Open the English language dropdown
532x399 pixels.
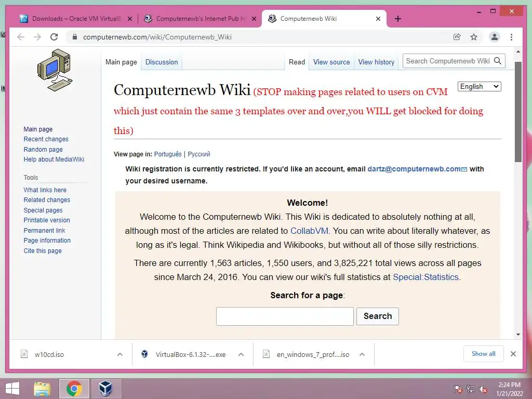(x=479, y=87)
